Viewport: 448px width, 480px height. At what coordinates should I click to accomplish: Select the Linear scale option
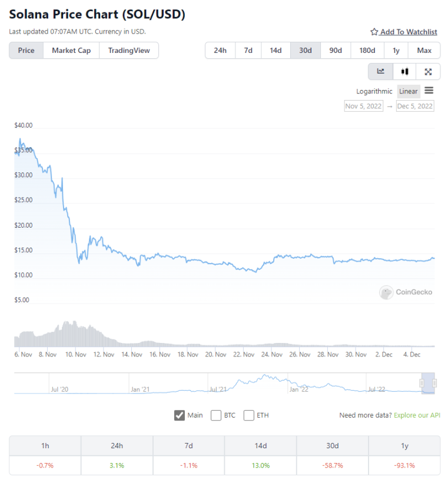tap(409, 91)
